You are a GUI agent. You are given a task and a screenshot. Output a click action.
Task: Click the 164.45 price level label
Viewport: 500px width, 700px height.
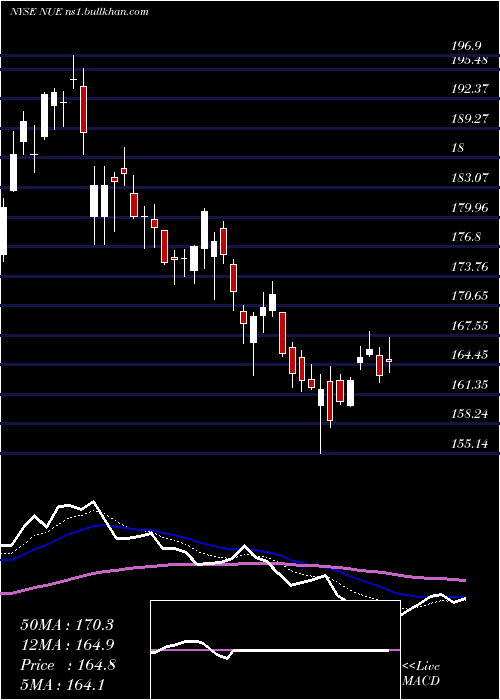click(470, 355)
